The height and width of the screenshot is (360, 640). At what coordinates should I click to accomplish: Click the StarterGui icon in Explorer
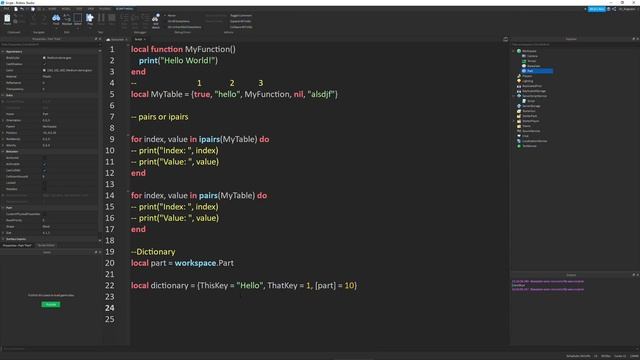pyautogui.click(x=519, y=111)
